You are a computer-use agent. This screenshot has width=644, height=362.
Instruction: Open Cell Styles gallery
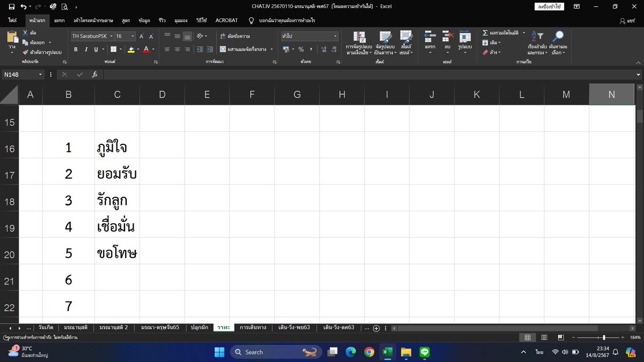click(406, 43)
